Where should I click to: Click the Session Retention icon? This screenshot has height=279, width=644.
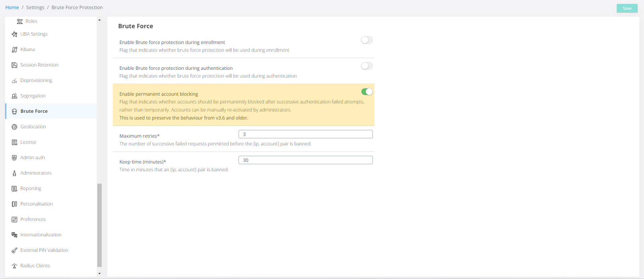14,65
